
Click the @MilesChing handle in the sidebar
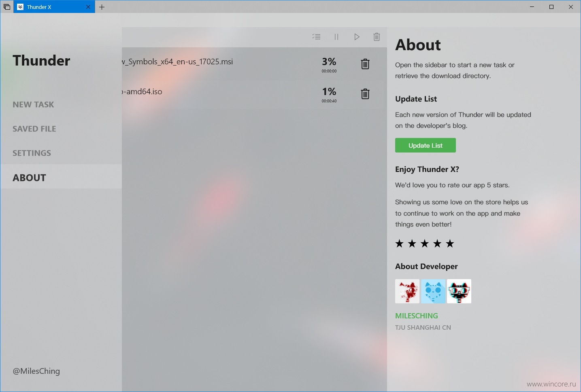36,371
